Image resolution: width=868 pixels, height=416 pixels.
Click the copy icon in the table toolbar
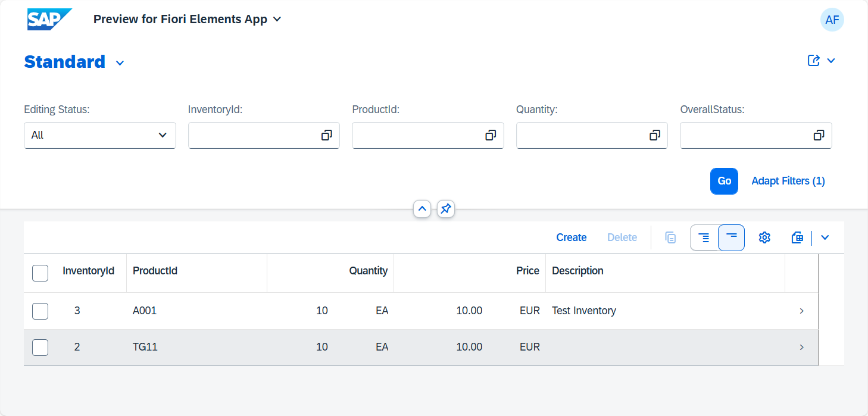(x=670, y=237)
